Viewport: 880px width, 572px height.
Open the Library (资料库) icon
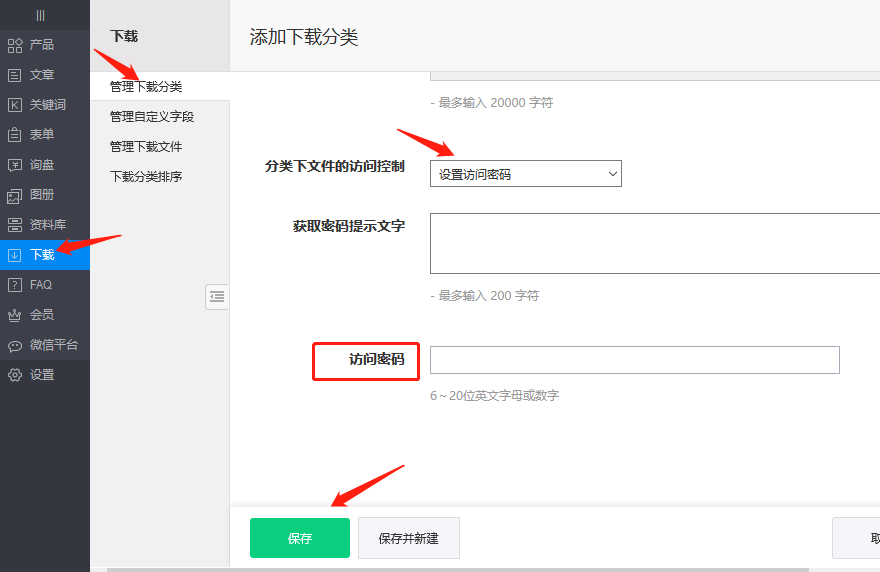[x=15, y=225]
